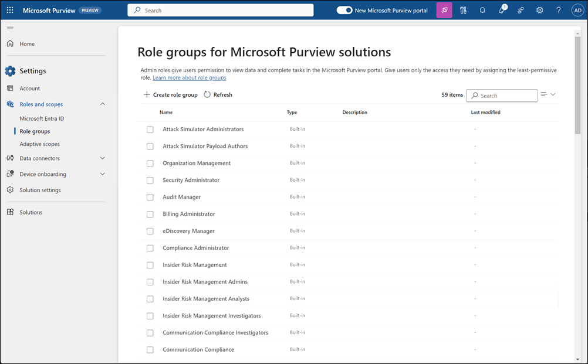
Task: Collapse the navigation pane with the hamburger icon
Action: pyautogui.click(x=9, y=27)
